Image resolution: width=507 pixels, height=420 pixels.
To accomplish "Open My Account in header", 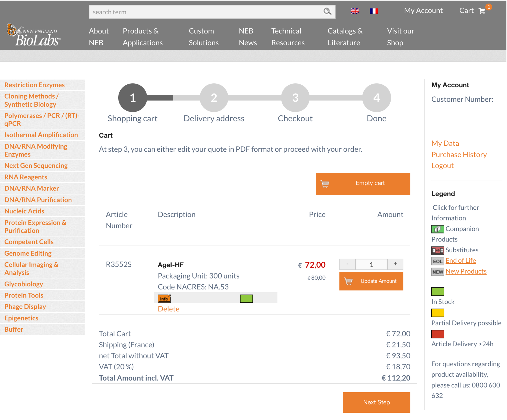I will click(x=423, y=11).
